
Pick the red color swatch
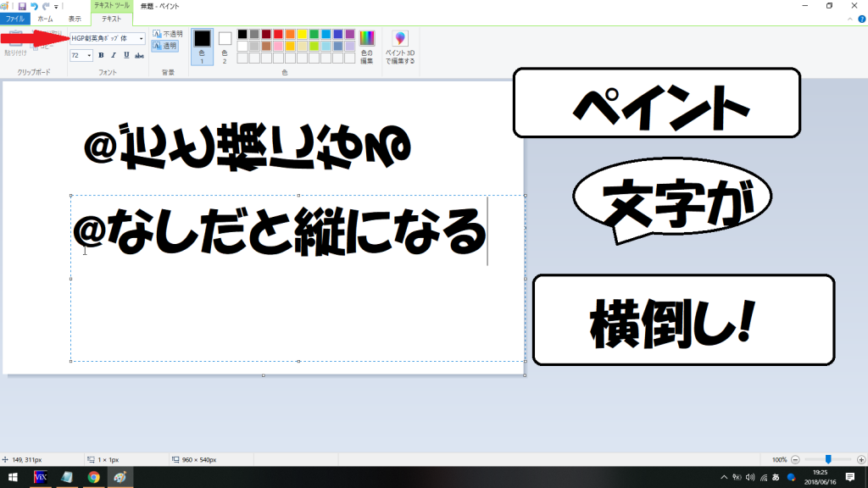tap(278, 34)
